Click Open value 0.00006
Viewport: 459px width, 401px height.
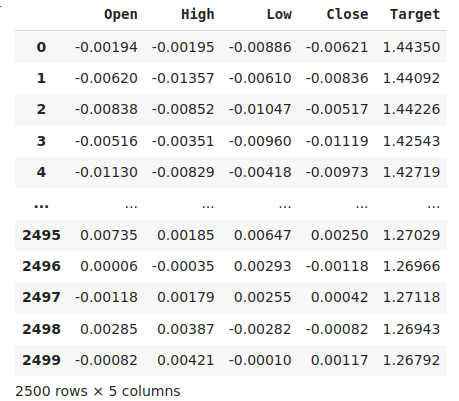109,266
